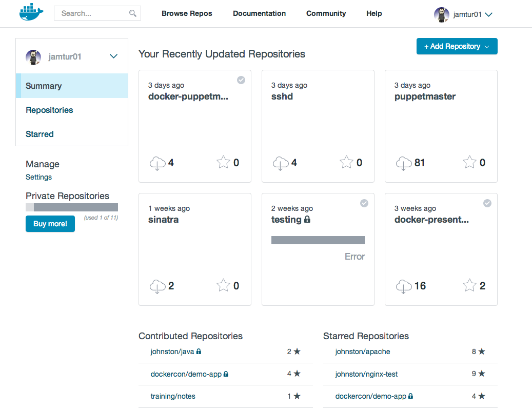Screen dimensions: 532x410
Task: Open the docker-puppetm... repository
Action: tap(188, 97)
